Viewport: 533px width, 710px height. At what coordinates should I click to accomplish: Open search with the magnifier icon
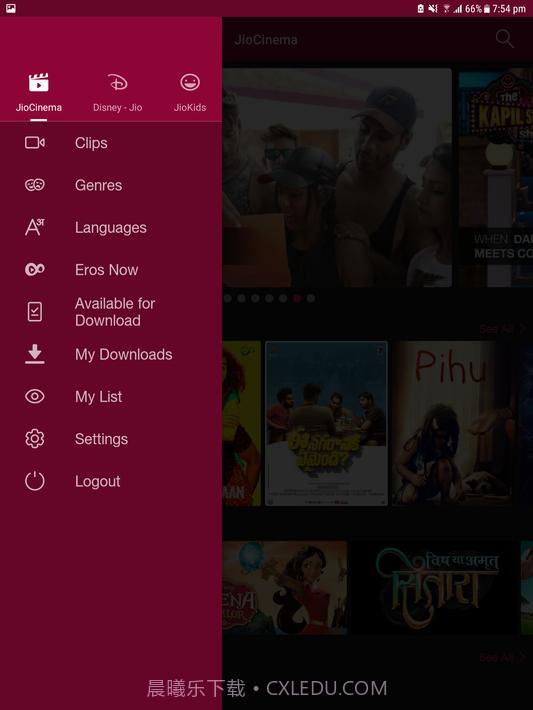(504, 39)
